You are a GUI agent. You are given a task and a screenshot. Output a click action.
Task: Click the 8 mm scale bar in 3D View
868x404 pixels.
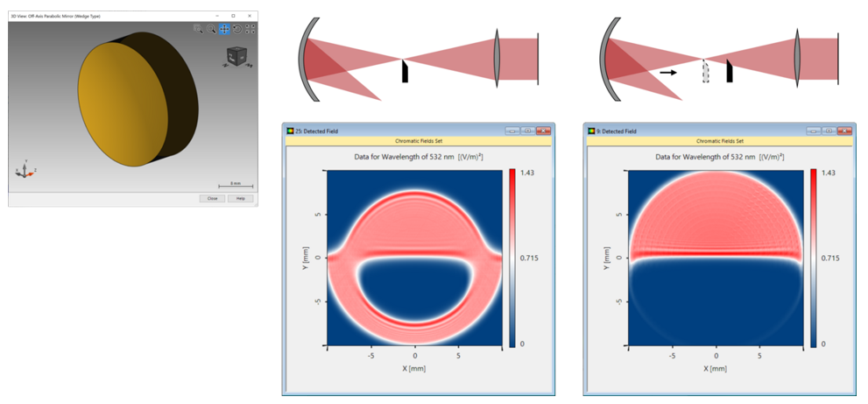click(x=236, y=185)
